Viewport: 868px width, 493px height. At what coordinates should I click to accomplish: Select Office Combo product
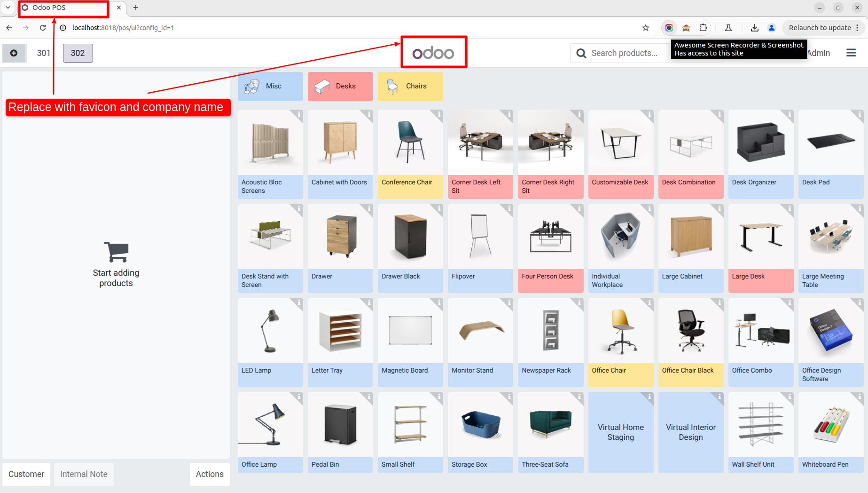click(761, 342)
